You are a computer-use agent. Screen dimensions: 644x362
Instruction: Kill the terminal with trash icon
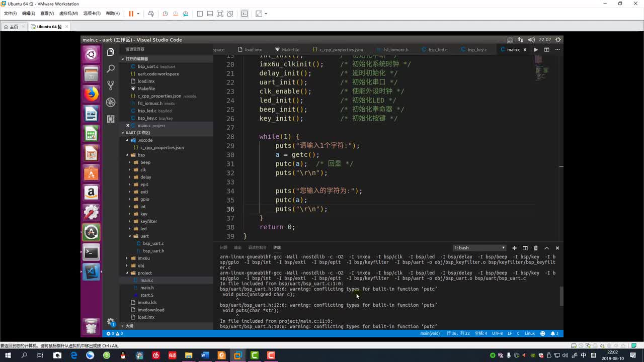click(536, 248)
